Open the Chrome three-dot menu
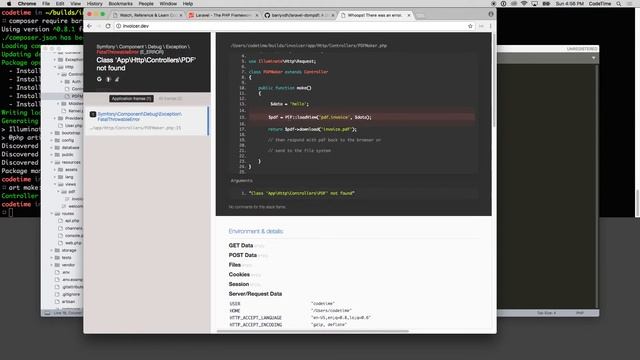Image resolution: width=640 pixels, height=360 pixels. coord(490,26)
